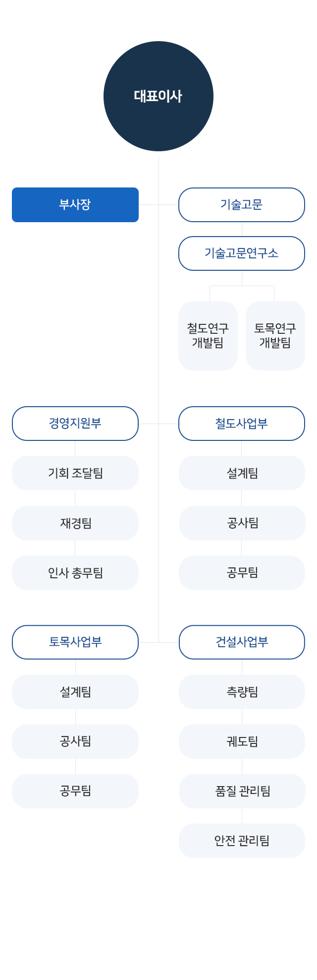Image resolution: width=317 pixels, height=980 pixels.
Task: Select 기획 조달팀 team
Action: [75, 473]
